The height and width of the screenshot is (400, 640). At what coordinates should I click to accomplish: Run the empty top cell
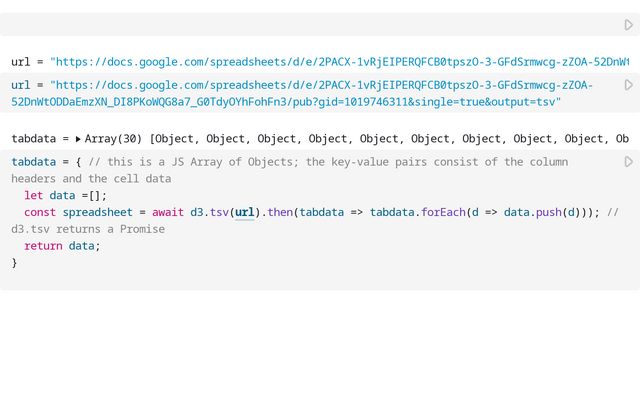click(628, 25)
